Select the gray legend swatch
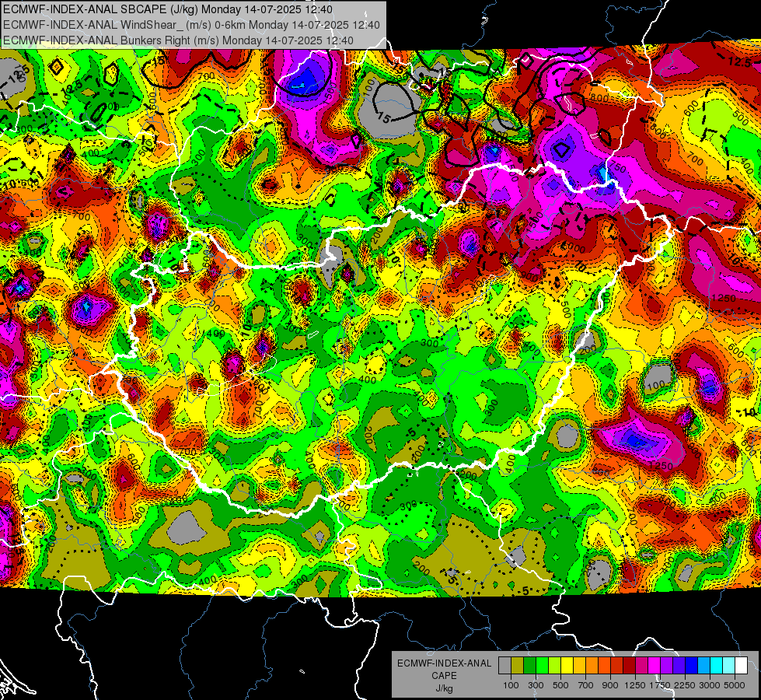 pos(504,666)
